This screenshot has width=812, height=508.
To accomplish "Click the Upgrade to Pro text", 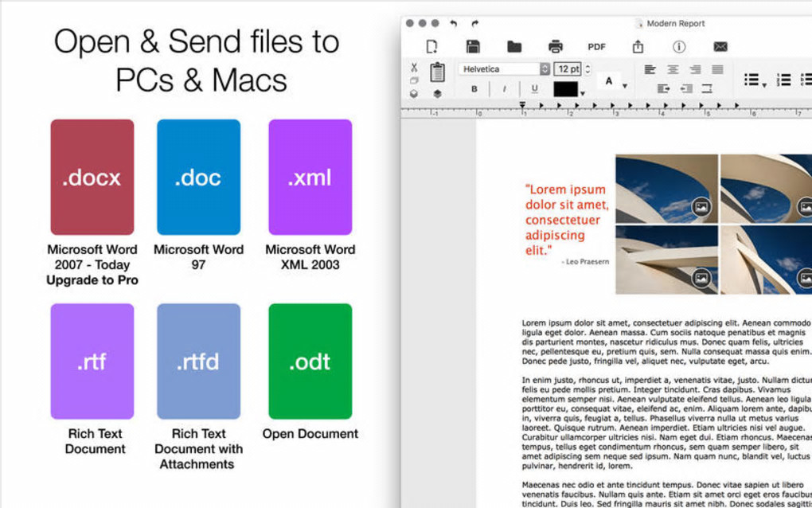I will 92,280.
